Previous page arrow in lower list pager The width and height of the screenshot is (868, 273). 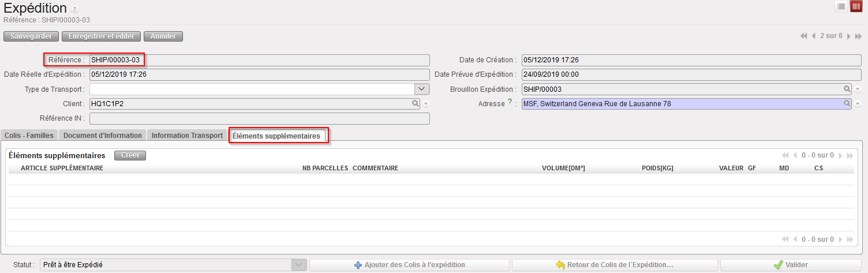(795, 239)
